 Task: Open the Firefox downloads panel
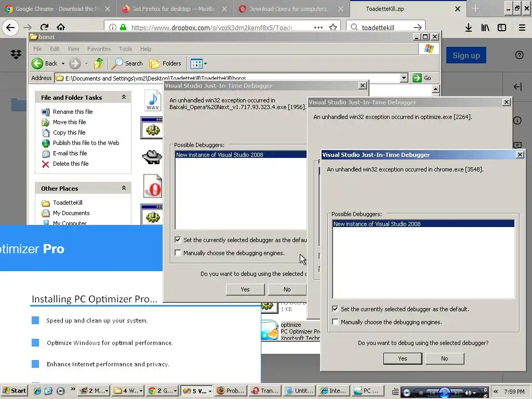coord(469,28)
